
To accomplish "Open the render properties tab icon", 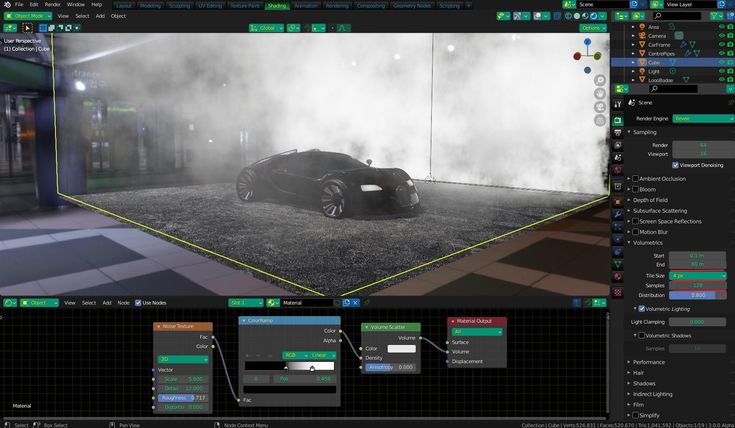I will (x=619, y=119).
